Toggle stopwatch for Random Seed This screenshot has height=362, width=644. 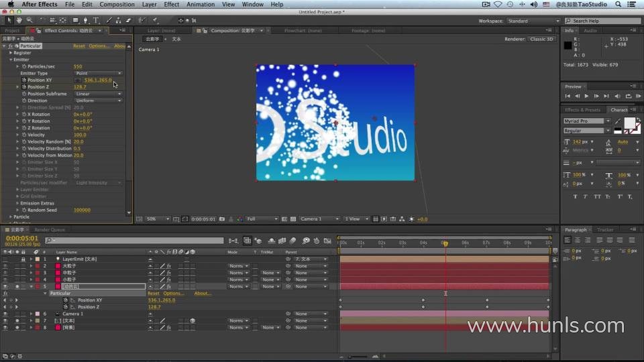point(24,210)
